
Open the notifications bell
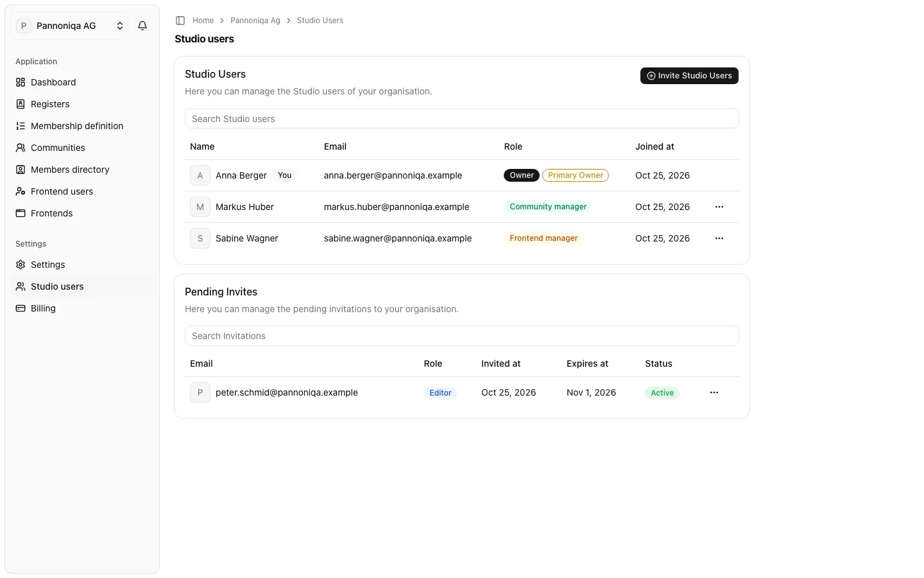[142, 26]
